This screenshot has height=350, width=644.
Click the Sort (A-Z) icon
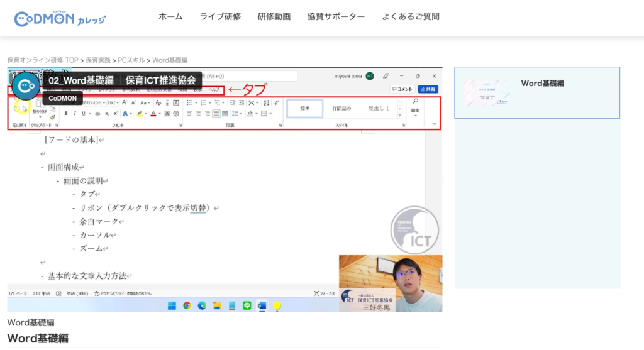pyautogui.click(x=266, y=102)
